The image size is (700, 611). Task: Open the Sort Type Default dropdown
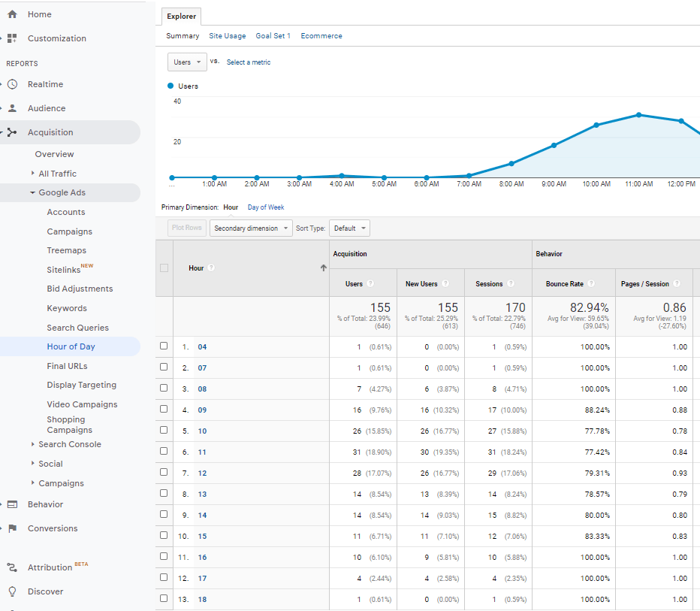coord(349,228)
